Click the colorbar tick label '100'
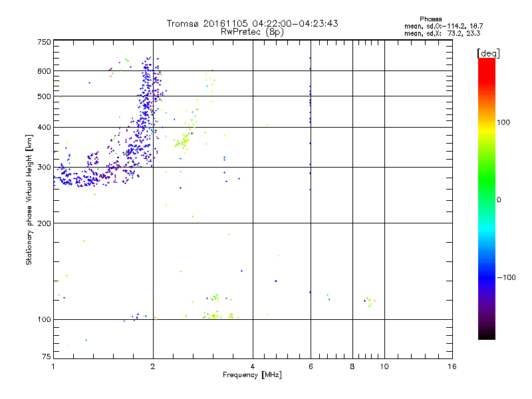532x399 pixels. [503, 122]
